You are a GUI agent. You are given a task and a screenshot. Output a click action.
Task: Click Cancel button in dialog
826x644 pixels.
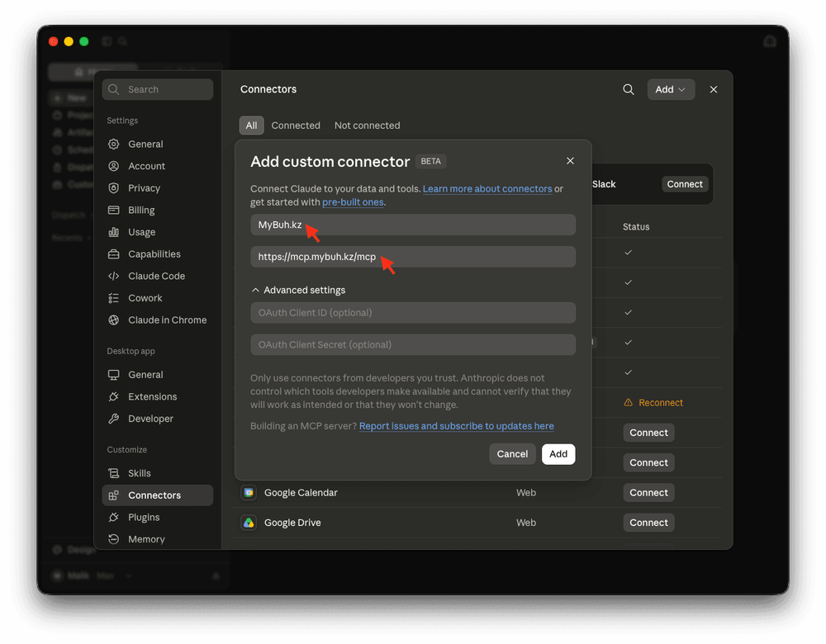pyautogui.click(x=512, y=454)
